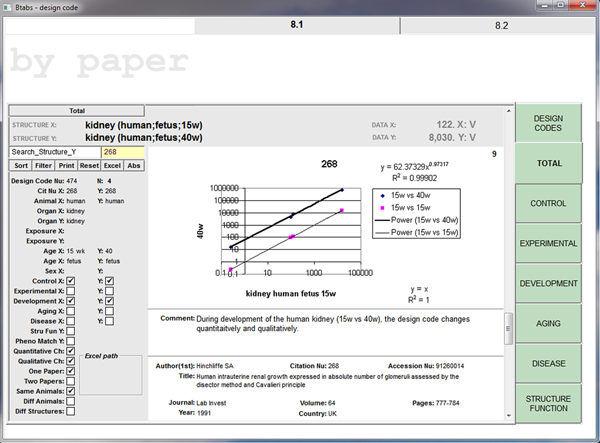The width and height of the screenshot is (600, 443).
Task: Click the x-axis label kidney human fetus 15w
Action: [x=291, y=294]
